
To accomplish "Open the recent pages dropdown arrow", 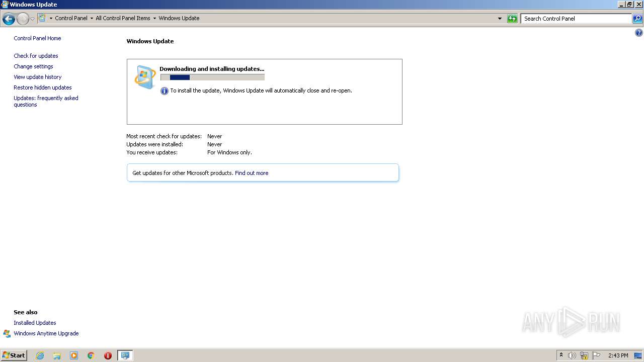I will pyautogui.click(x=32, y=19).
